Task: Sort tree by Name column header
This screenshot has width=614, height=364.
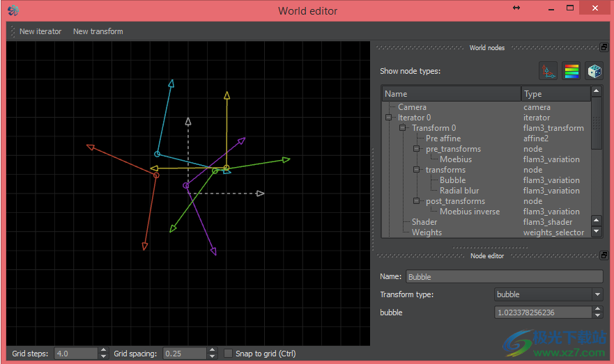Action: (x=452, y=94)
